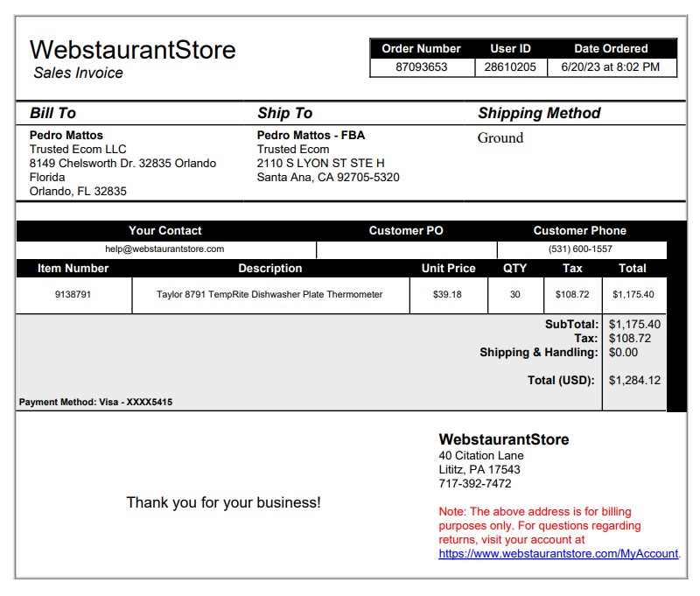Select the Santa Ana, CA 92705-5320 line
Screen dimensions: 700x596
point(328,178)
